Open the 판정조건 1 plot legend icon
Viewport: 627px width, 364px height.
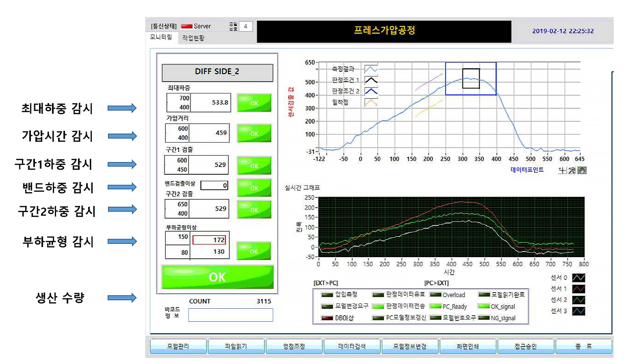coord(371,80)
